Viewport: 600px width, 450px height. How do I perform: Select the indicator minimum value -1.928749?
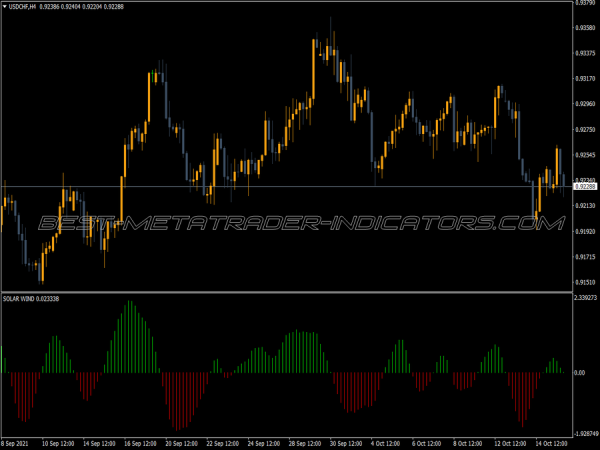tap(585, 434)
